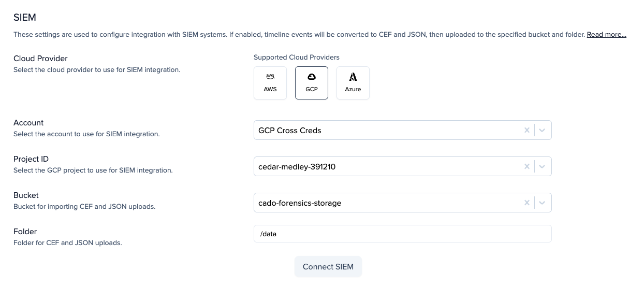Screen dimensions: 644x300
Task: Expand the Project ID dropdown arrow
Action: 543,166
